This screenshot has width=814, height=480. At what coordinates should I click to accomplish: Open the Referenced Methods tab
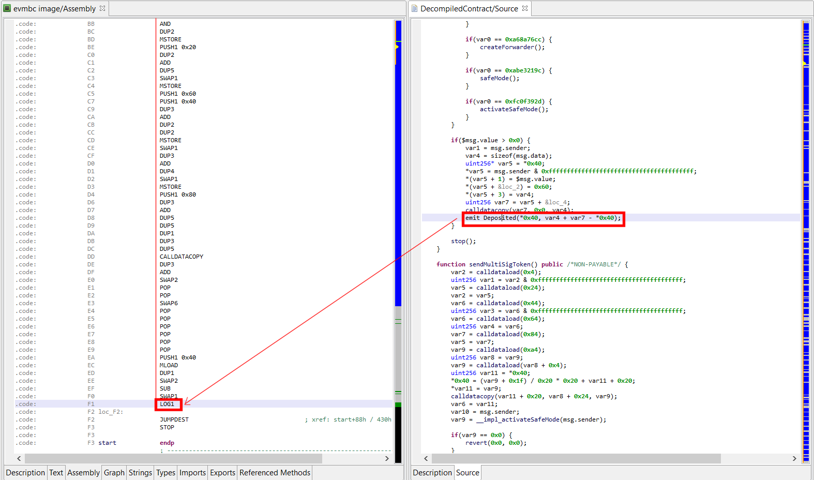pyautogui.click(x=275, y=473)
